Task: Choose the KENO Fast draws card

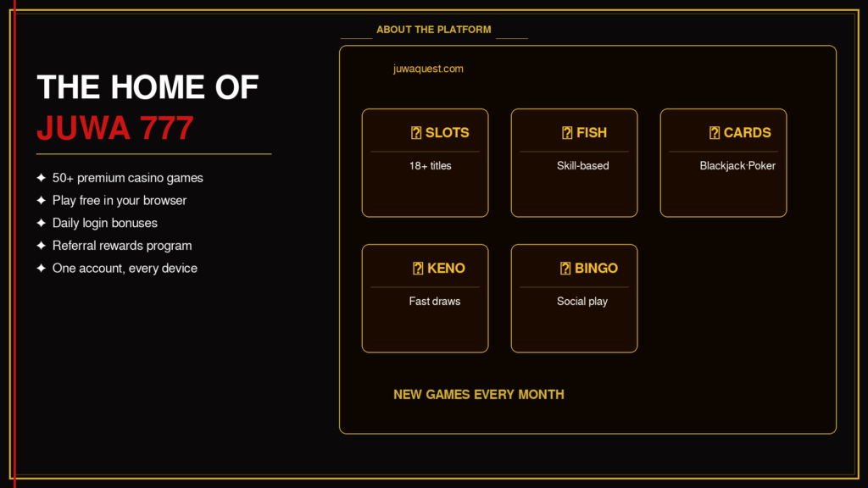Action: 426,298
